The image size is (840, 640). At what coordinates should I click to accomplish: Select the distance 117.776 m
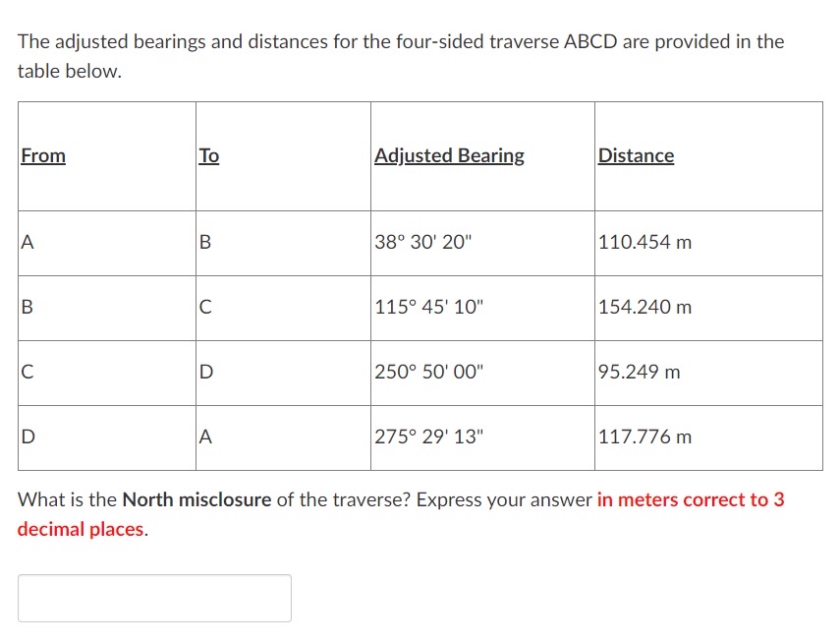[645, 436]
